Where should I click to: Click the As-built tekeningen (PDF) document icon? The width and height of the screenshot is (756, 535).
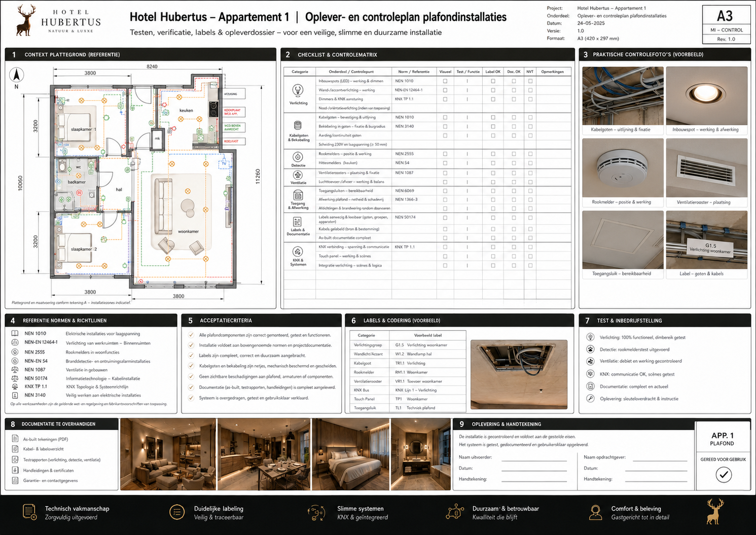point(15,439)
